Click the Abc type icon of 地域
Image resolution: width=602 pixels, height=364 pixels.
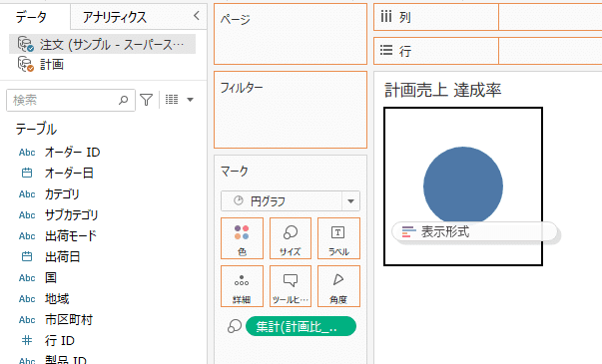(27, 298)
